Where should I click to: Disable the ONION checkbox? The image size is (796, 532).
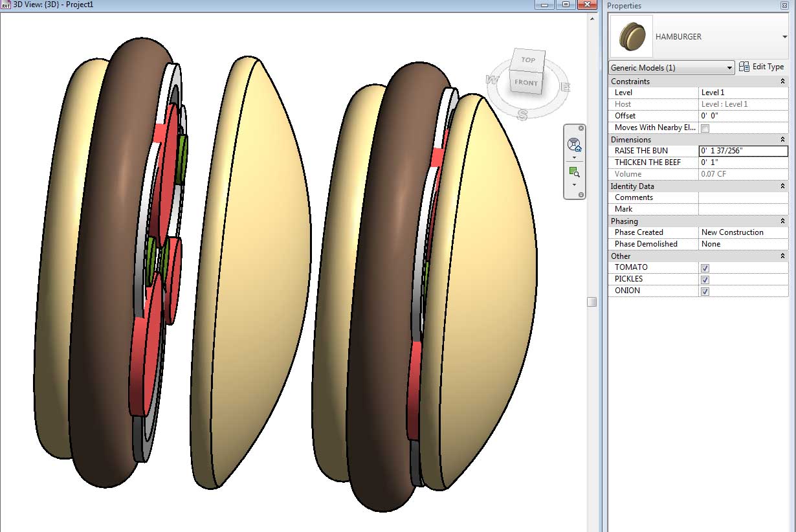click(x=705, y=291)
